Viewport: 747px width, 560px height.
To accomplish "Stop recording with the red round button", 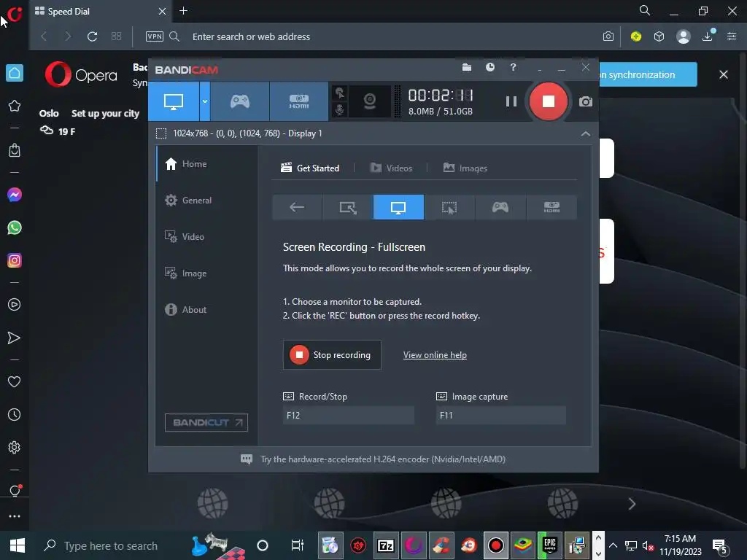I will tap(549, 101).
